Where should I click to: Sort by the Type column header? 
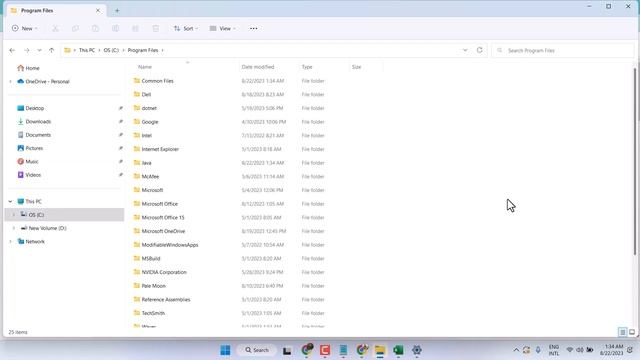307,67
